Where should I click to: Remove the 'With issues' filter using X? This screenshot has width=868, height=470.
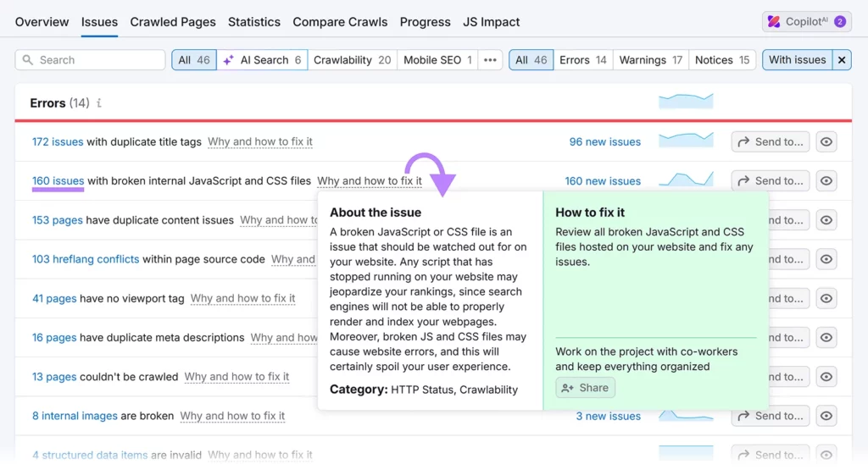841,60
